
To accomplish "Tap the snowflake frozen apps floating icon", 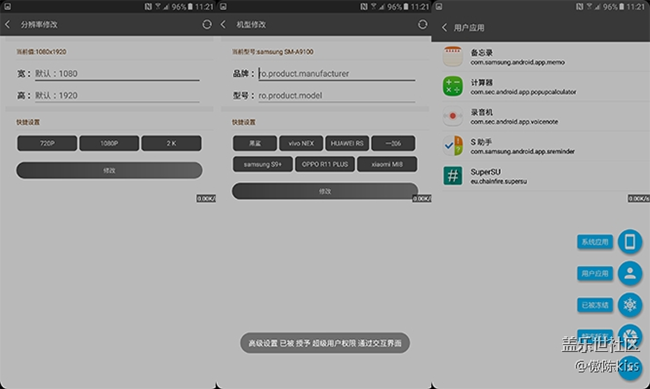I will [x=630, y=305].
